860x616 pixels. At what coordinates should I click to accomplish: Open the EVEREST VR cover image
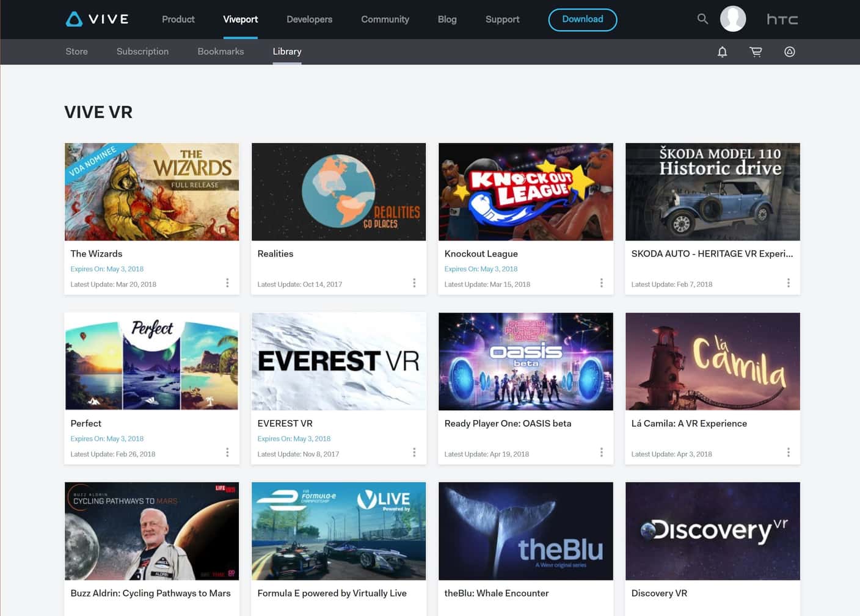click(339, 361)
